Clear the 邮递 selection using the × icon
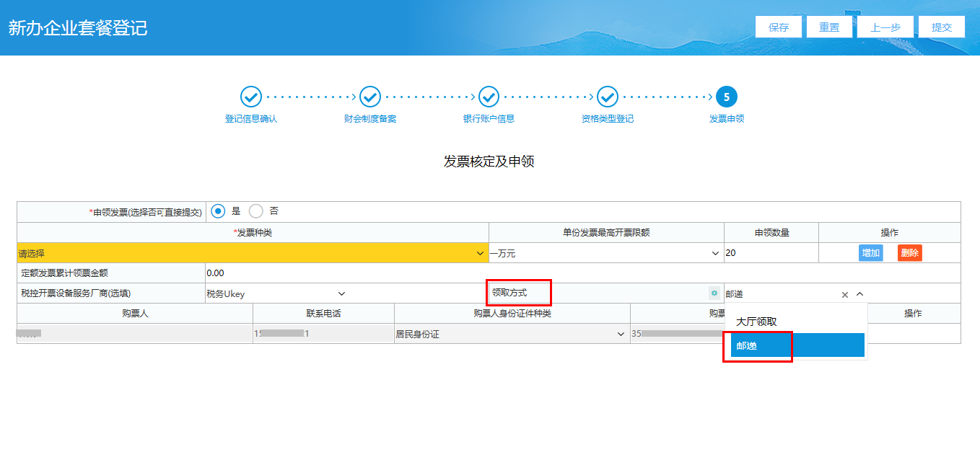Viewport: 980px width, 460px height. click(844, 293)
